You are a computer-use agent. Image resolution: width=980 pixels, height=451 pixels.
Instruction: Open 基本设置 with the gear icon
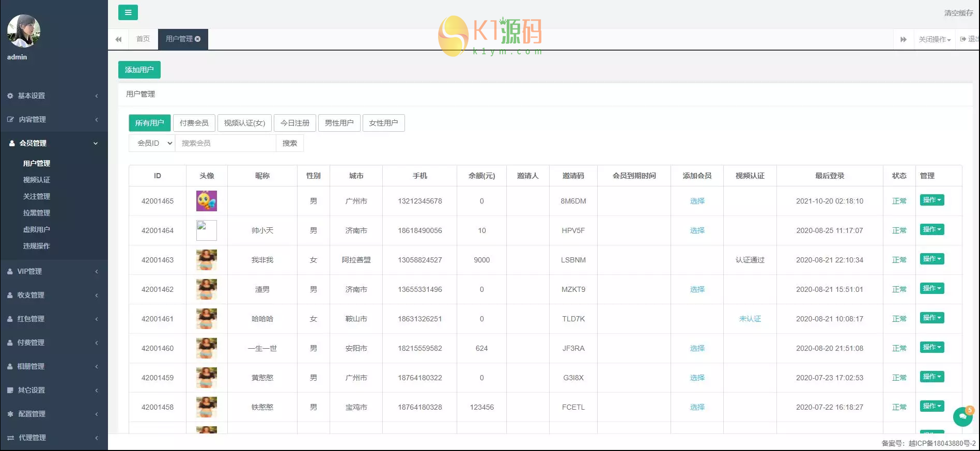(x=31, y=96)
